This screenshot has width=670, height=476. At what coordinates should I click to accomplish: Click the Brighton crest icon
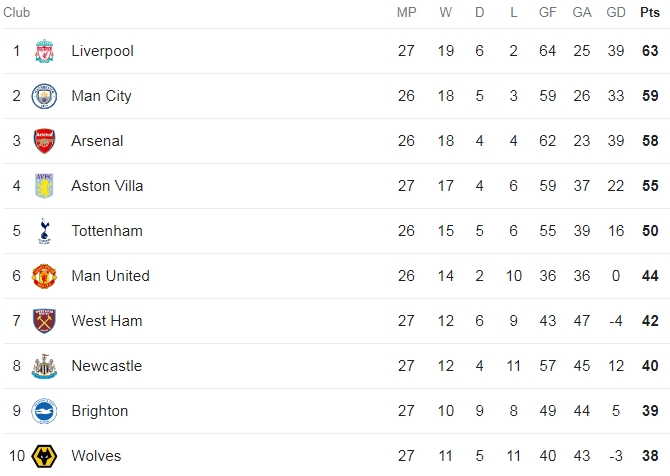(44, 411)
